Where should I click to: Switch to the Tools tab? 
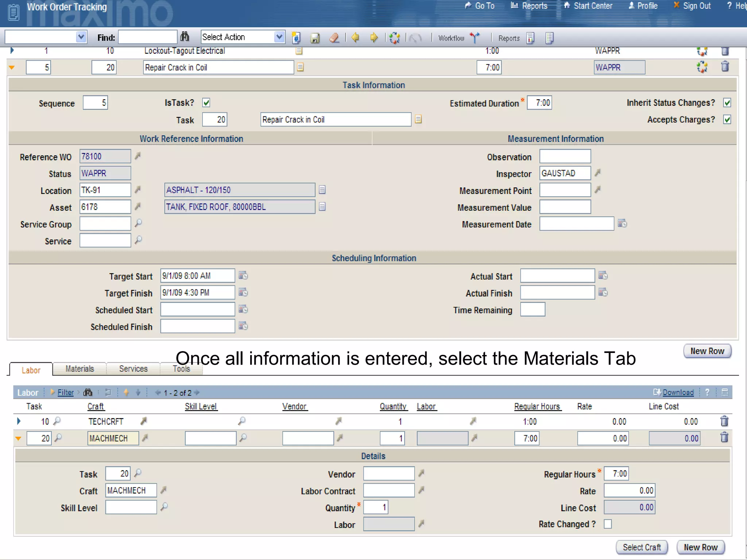tap(181, 369)
